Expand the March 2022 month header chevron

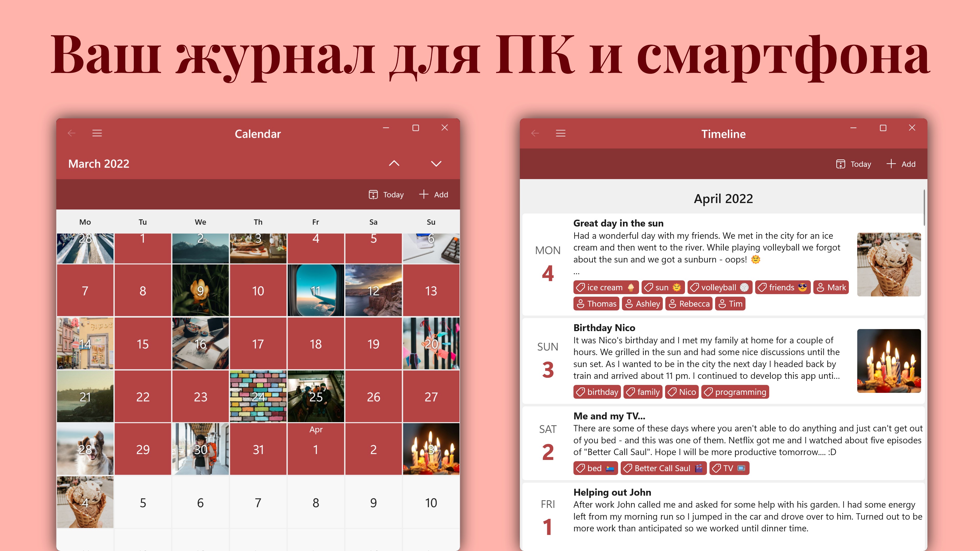tap(437, 164)
